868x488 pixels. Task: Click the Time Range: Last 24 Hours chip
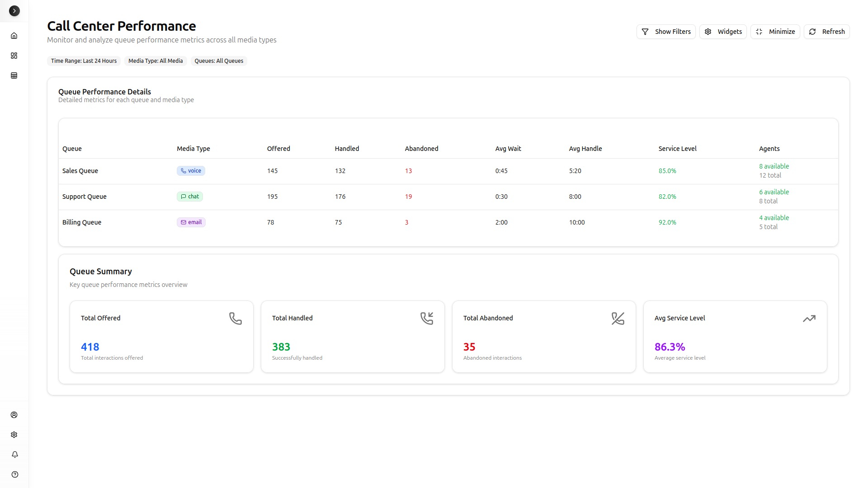[84, 61]
